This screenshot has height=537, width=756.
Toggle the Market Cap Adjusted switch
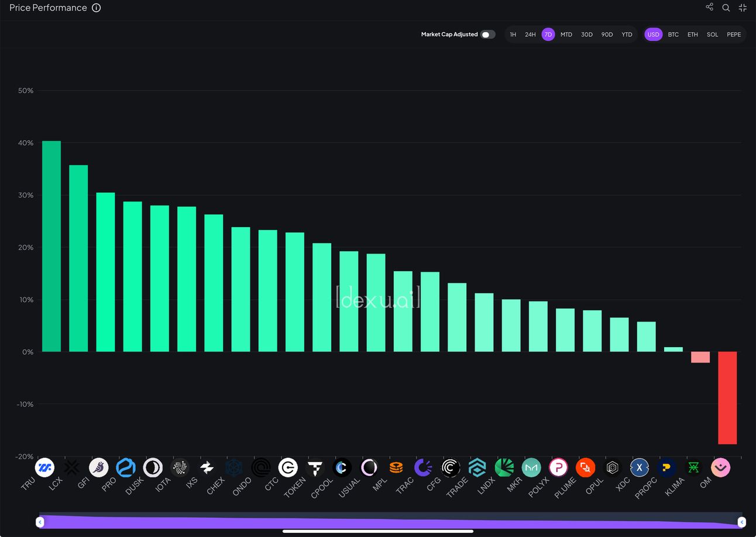click(x=487, y=35)
